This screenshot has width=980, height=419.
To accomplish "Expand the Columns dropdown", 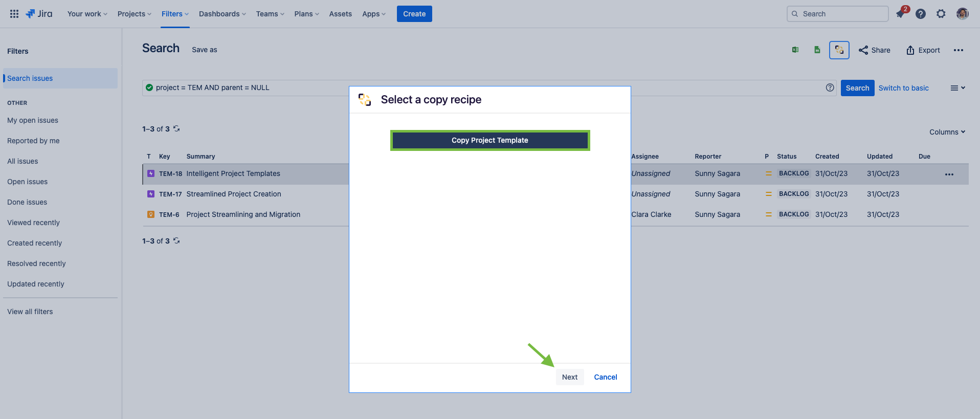I will pos(947,132).
